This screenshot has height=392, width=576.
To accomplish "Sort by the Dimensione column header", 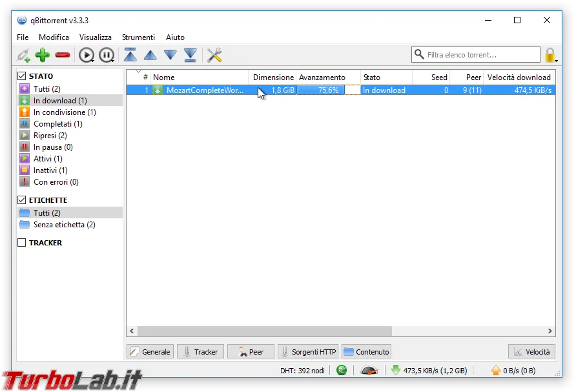I will [273, 77].
